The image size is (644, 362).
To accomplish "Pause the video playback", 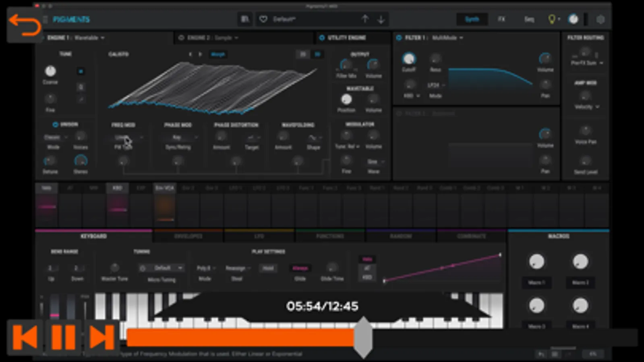I will [x=63, y=337].
